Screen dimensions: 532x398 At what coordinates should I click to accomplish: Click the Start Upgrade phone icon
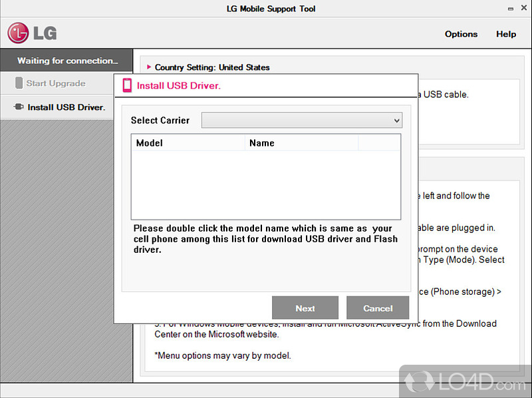[19, 84]
